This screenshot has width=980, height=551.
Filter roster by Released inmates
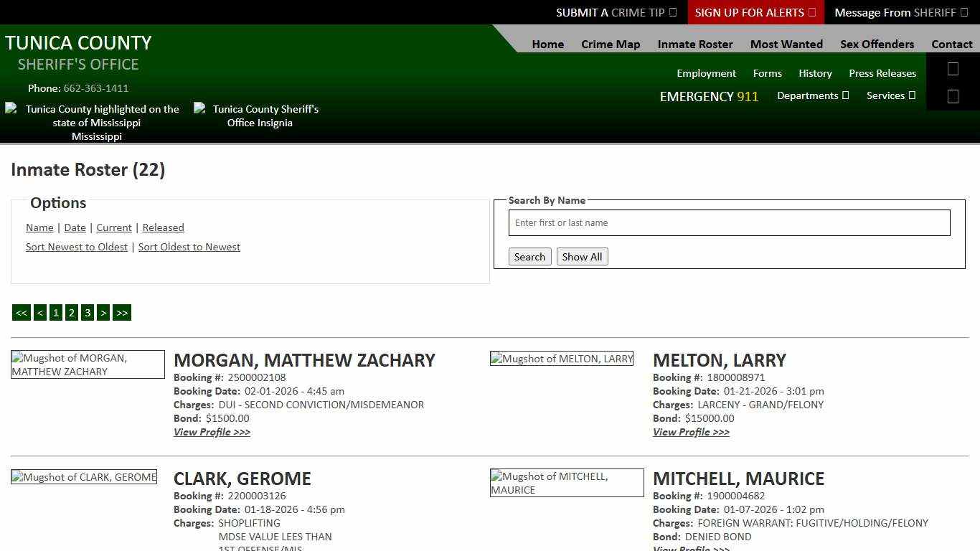pyautogui.click(x=163, y=227)
